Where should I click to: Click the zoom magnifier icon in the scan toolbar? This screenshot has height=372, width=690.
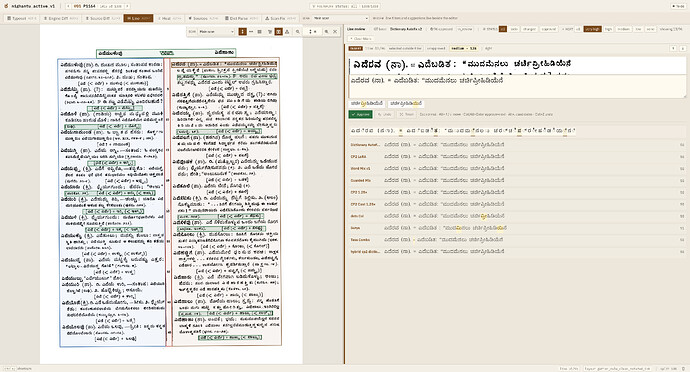297,32
